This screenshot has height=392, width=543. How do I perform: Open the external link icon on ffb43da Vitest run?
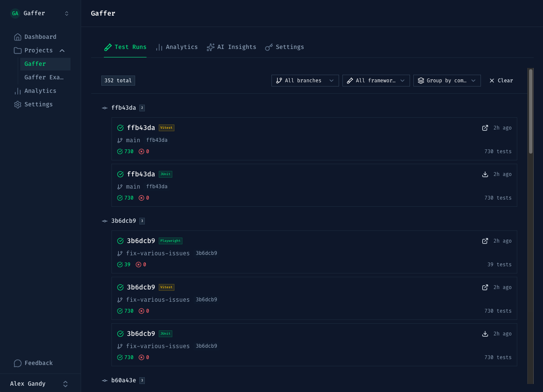(485, 128)
